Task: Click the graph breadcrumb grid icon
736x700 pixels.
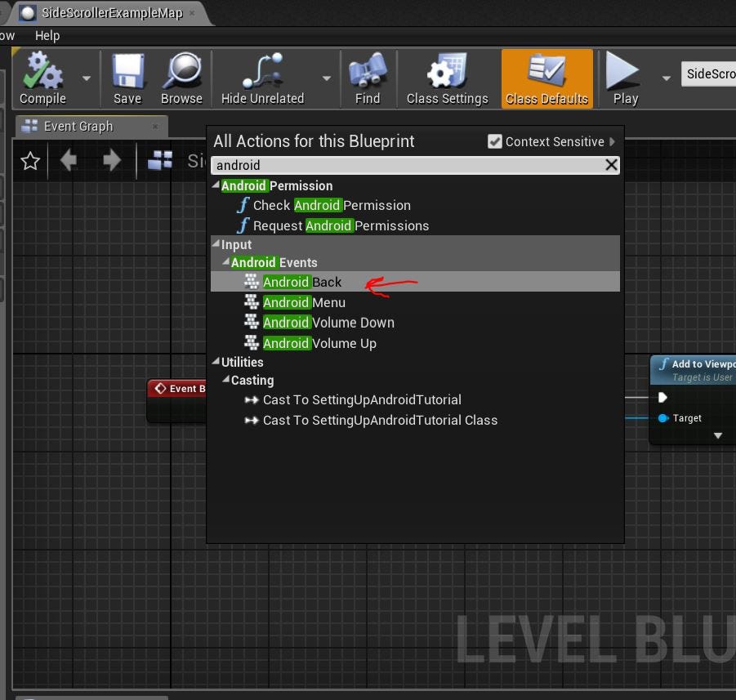Action: [159, 161]
